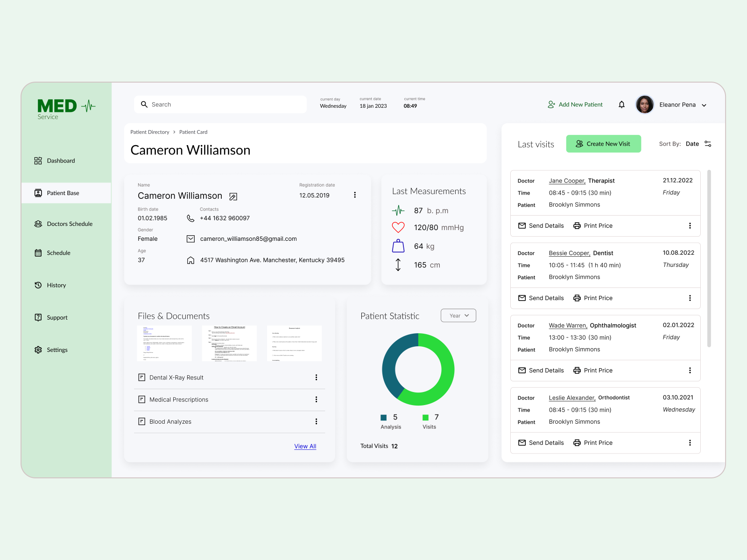This screenshot has height=560, width=747.
Task: Click Add New Patient
Action: pyautogui.click(x=580, y=104)
